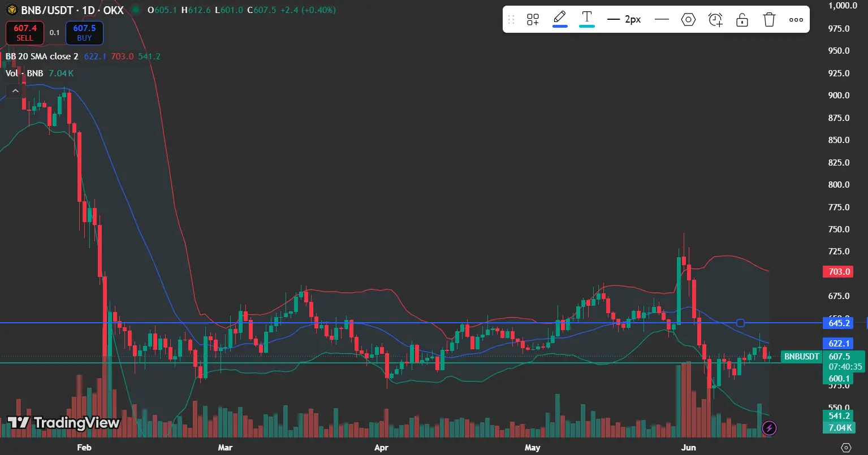
Task: Collapse the indicator legend with chevron
Action: click(15, 90)
